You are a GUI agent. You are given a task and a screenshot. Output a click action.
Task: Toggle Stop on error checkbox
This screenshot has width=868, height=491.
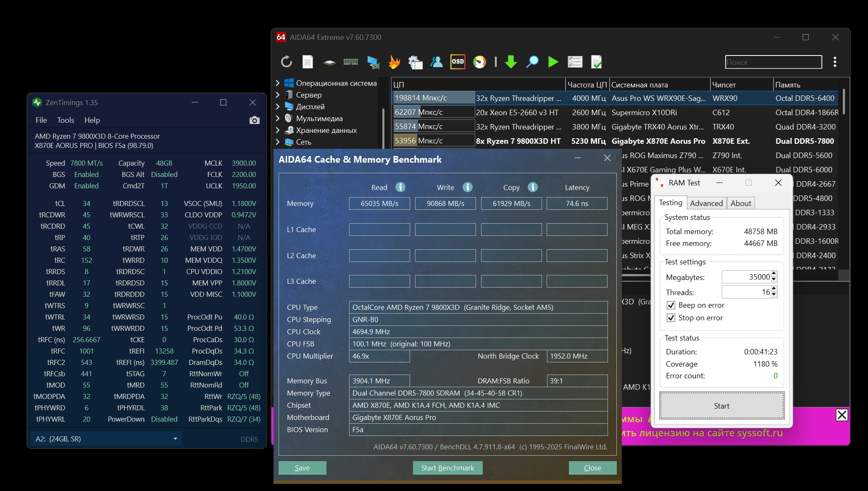[x=671, y=318]
